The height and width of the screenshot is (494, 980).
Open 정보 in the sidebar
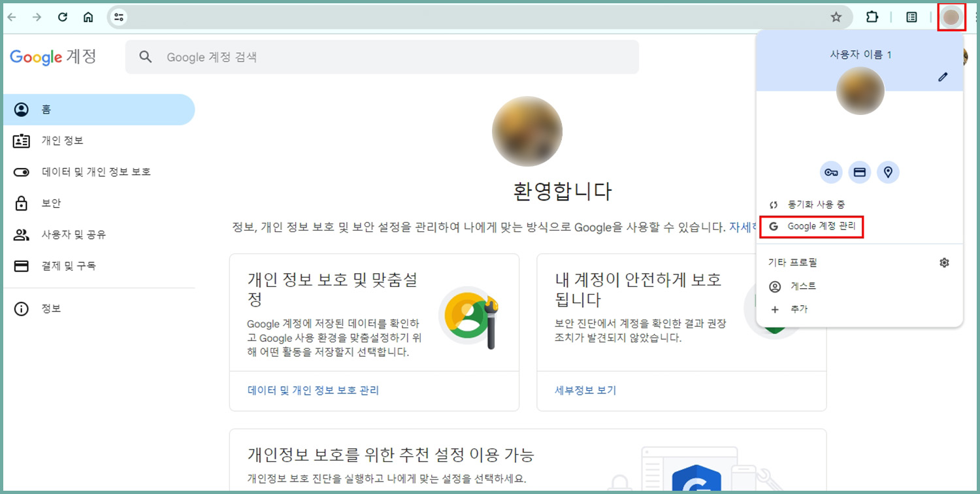coord(99,309)
